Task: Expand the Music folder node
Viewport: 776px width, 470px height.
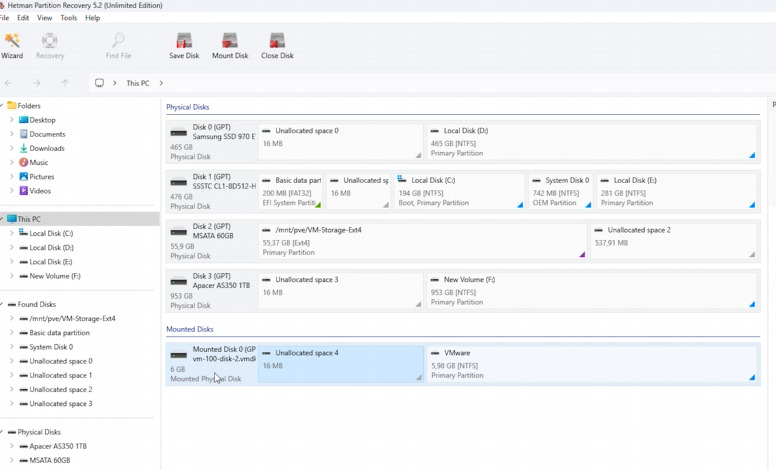Action: pos(11,162)
